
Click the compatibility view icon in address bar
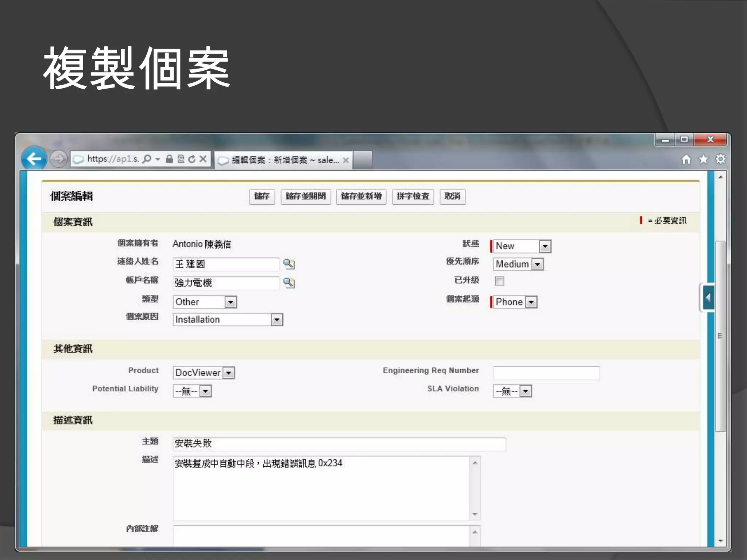click(181, 159)
